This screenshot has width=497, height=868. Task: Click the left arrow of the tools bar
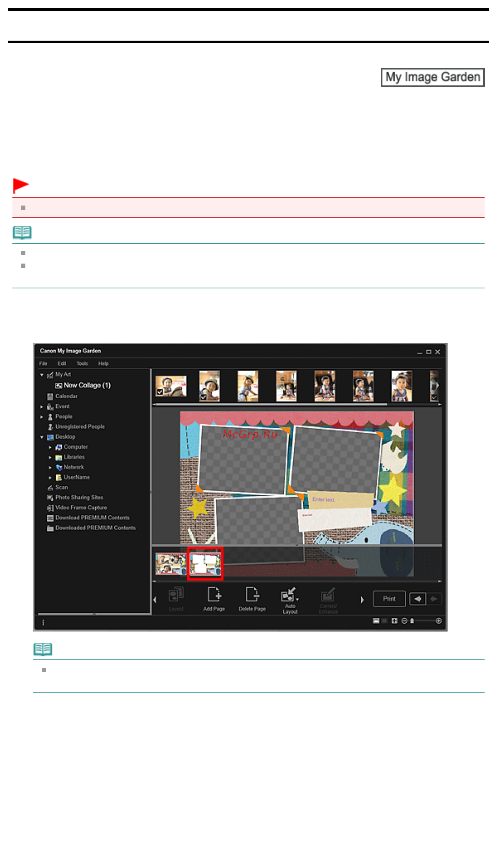tap(155, 600)
